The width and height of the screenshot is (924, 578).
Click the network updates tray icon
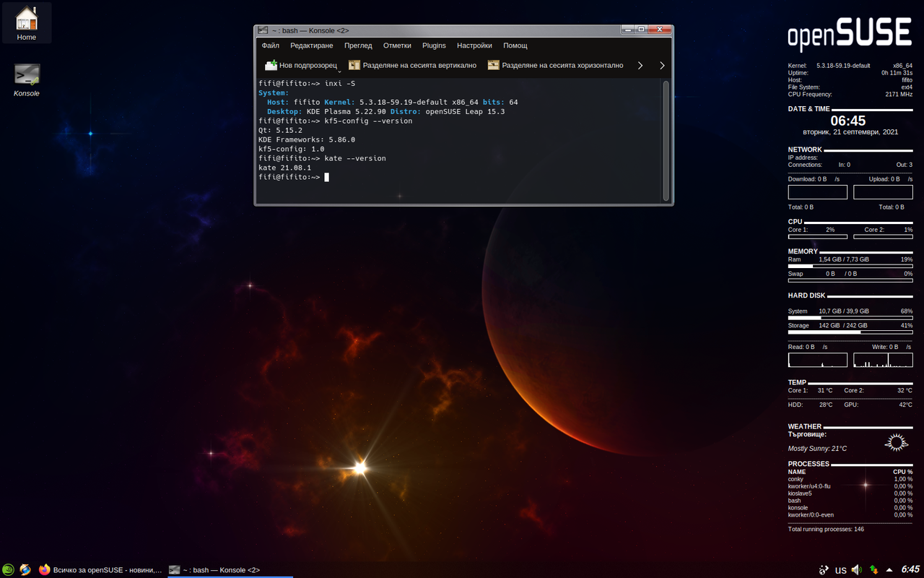coord(873,570)
